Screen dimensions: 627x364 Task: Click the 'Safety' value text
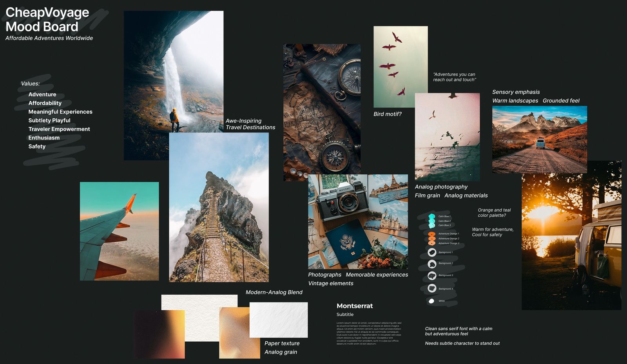click(37, 146)
